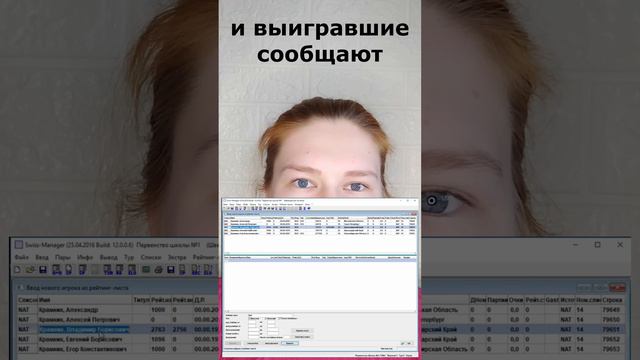
Task: Click the printer icon in the toolbar
Action: click(x=158, y=270)
